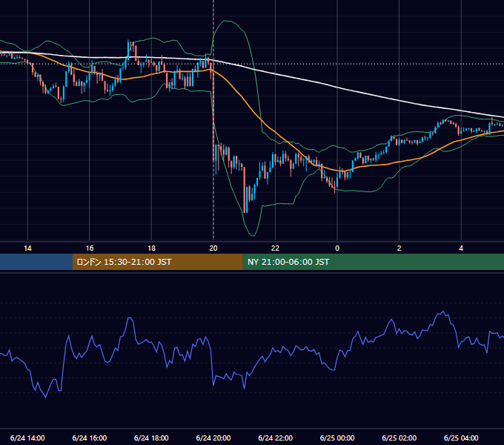Screen dimensions: 504x445
Task: Click the London 15:30-21:00 JST session bar
Action: click(x=157, y=262)
